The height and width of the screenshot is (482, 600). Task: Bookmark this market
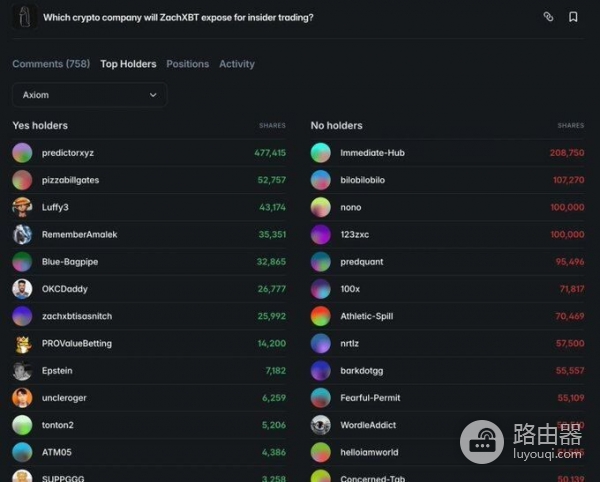tap(573, 17)
